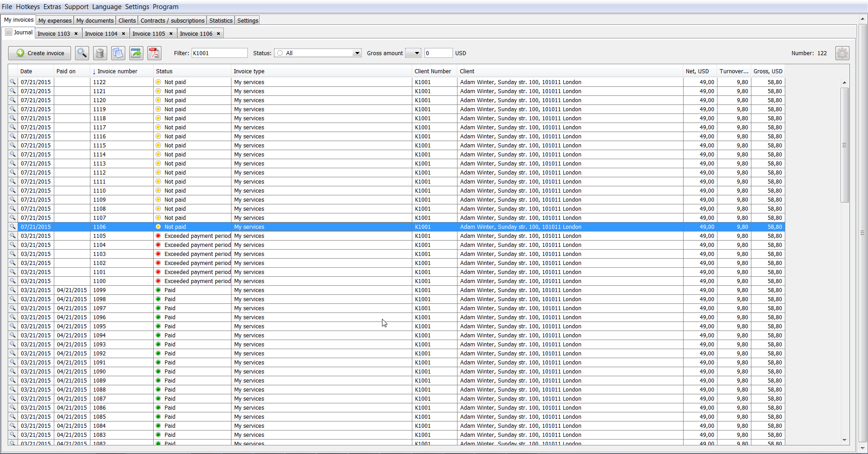Image resolution: width=868 pixels, height=454 pixels.
Task: Click the invoice table vertical scrollbar thumb
Action: tap(844, 145)
